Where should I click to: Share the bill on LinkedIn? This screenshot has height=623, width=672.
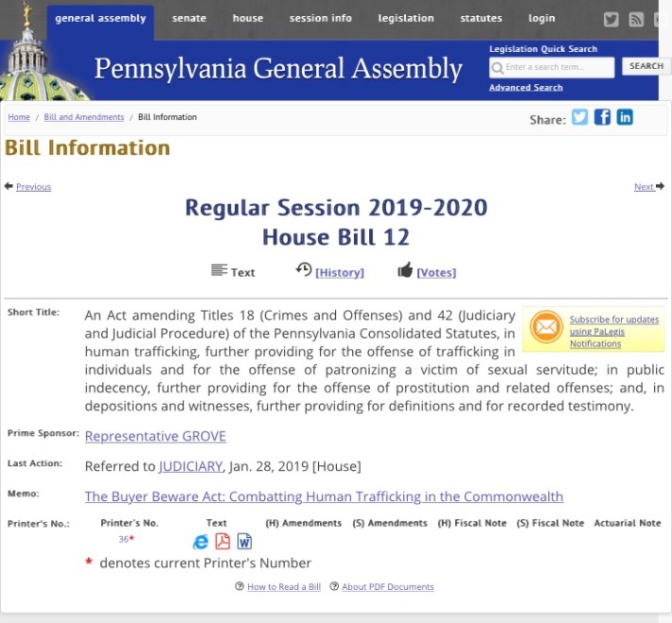625,118
